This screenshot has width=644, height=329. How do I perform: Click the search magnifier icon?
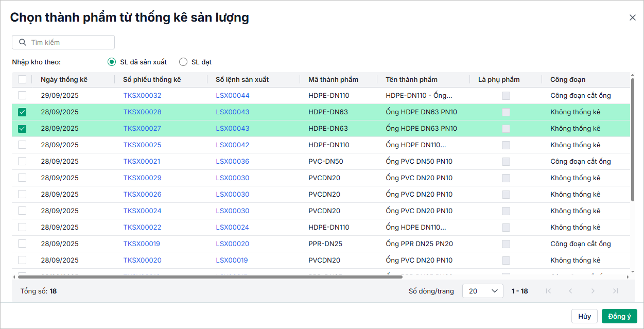pos(23,42)
